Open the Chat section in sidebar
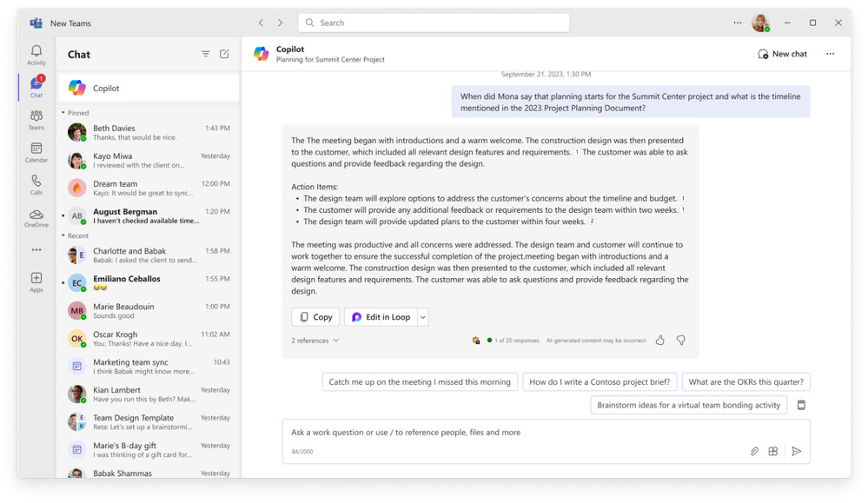Screen dimensions: 868x503 click(x=36, y=87)
